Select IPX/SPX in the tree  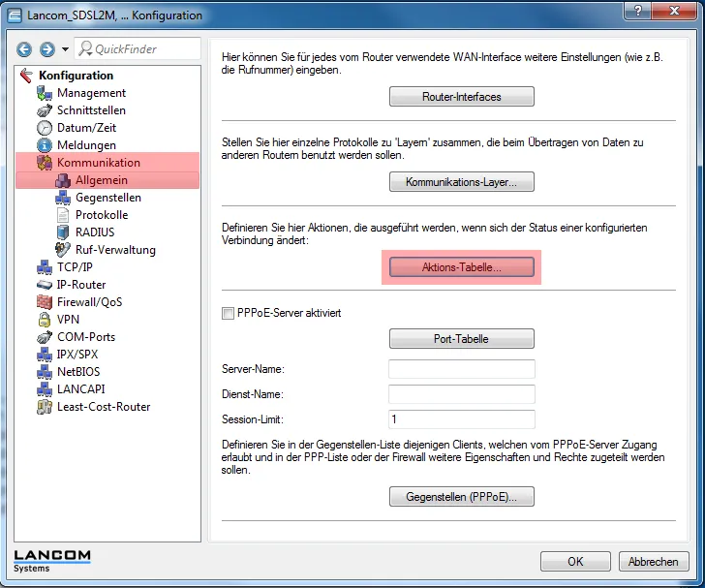click(x=77, y=355)
